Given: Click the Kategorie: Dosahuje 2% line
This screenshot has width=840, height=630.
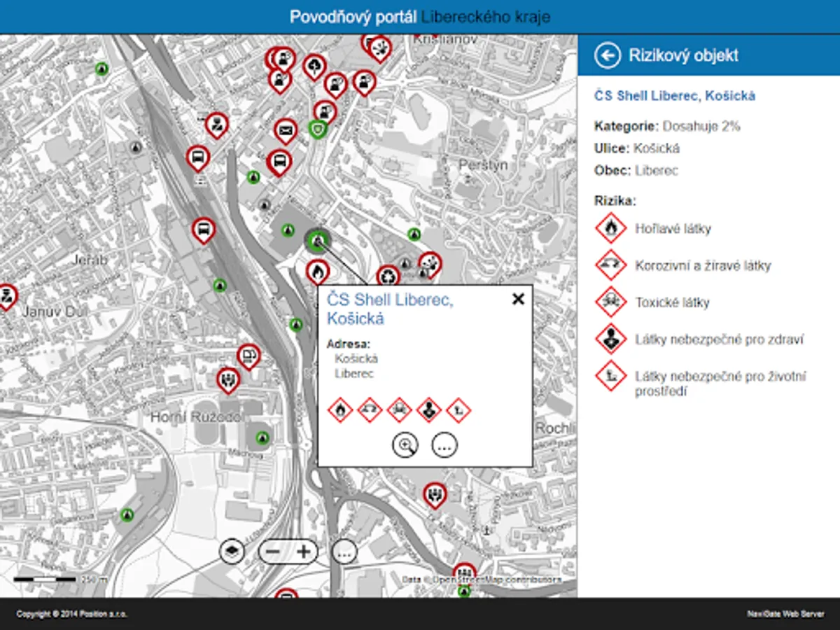Looking at the screenshot, I should coord(667,127).
